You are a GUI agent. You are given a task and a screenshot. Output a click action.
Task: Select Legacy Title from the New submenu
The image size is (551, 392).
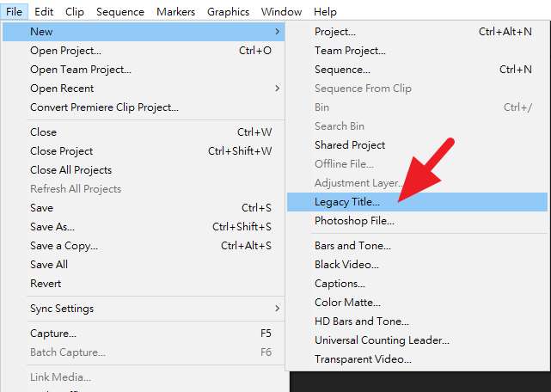[x=346, y=202]
